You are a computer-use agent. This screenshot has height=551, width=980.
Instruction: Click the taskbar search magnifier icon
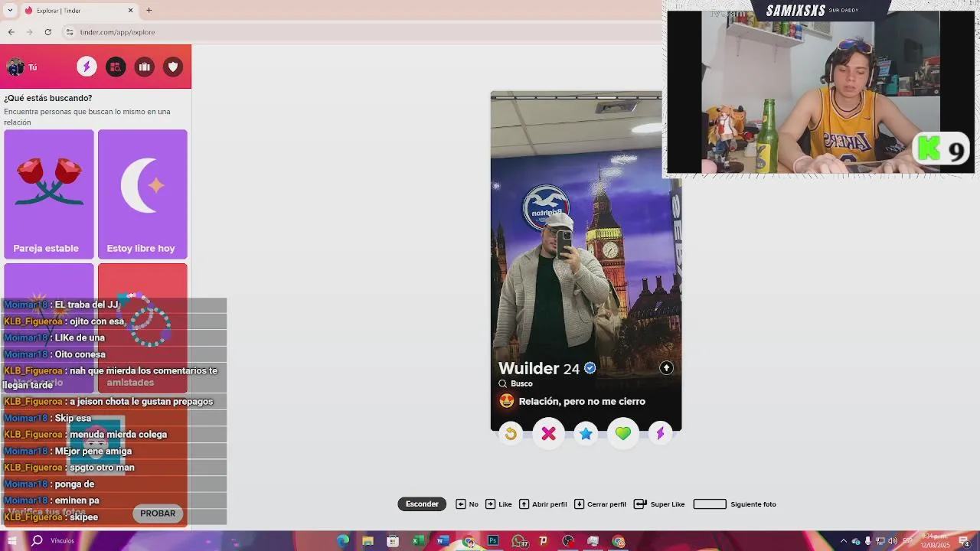[x=37, y=541]
